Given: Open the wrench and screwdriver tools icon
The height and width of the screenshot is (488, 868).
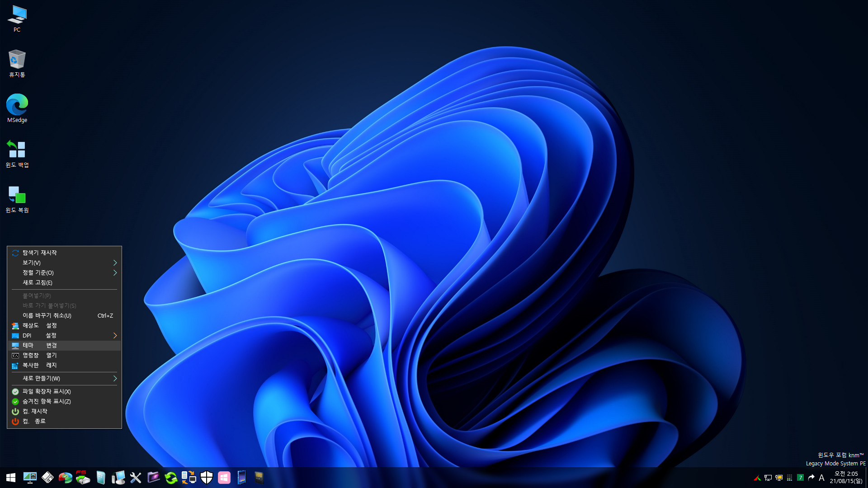Looking at the screenshot, I should [136, 478].
